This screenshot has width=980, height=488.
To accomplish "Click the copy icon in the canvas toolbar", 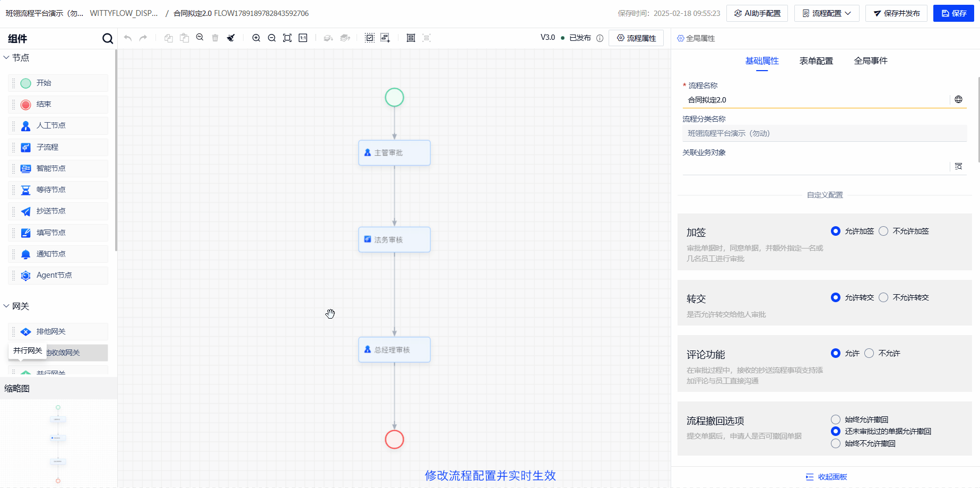I will point(169,38).
